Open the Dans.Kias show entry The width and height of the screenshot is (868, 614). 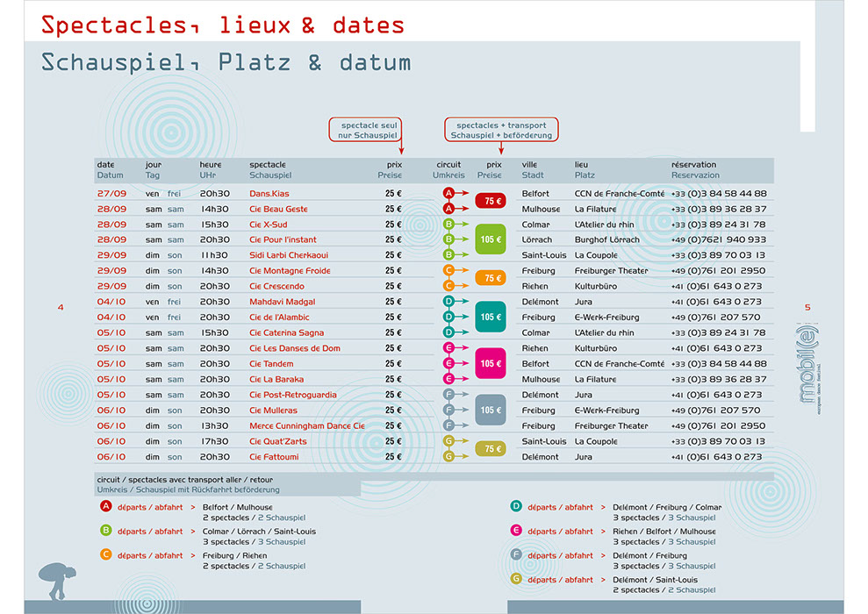click(269, 194)
